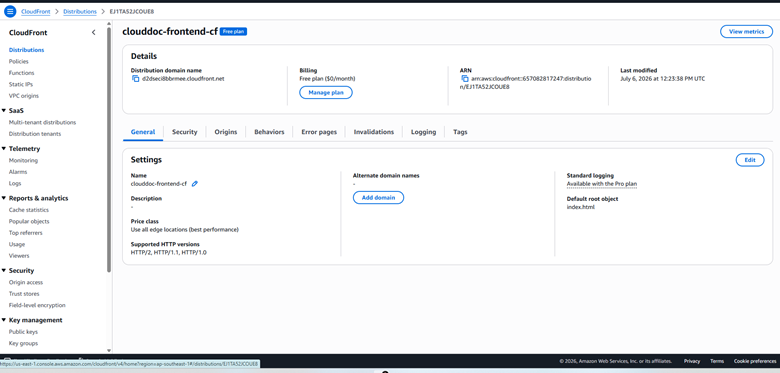Go to CloudFront breadcrumb link

pos(36,11)
